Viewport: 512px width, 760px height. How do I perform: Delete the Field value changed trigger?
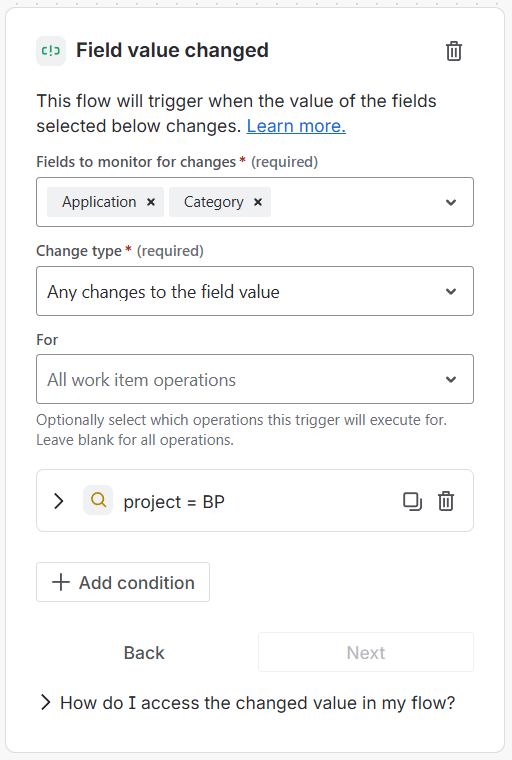click(x=454, y=51)
